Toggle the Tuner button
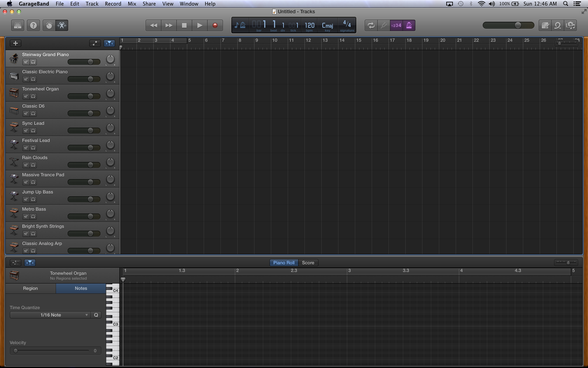Screen dimensions: 588x368 pos(384,26)
